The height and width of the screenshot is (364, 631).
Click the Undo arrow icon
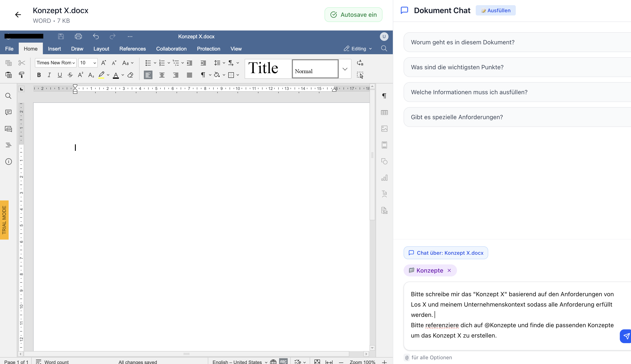(96, 37)
